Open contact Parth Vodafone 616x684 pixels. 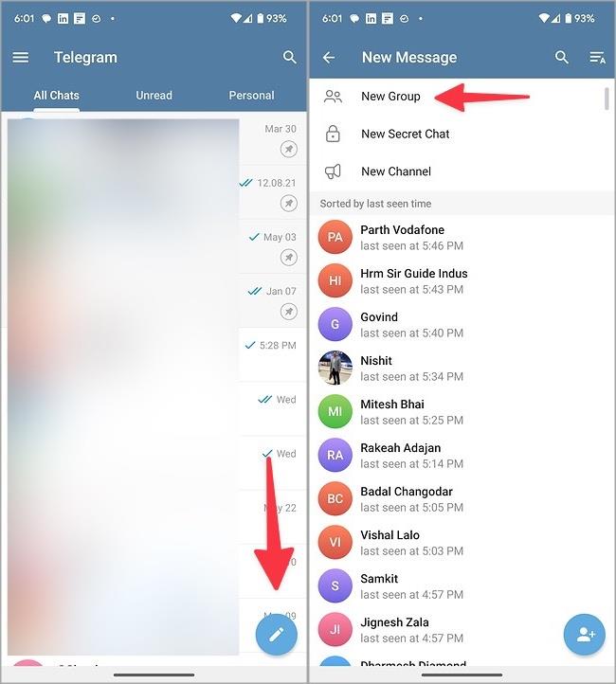click(462, 237)
